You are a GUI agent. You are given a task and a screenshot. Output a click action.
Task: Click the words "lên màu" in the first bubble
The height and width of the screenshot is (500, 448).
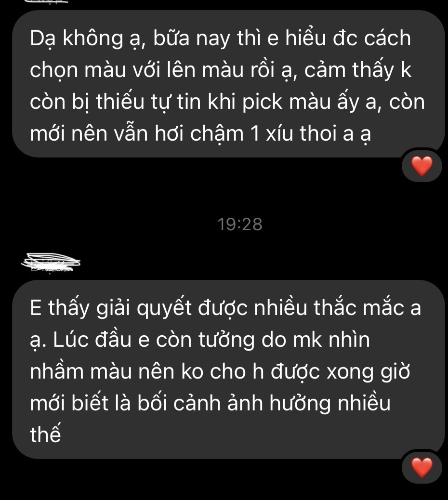(x=205, y=70)
